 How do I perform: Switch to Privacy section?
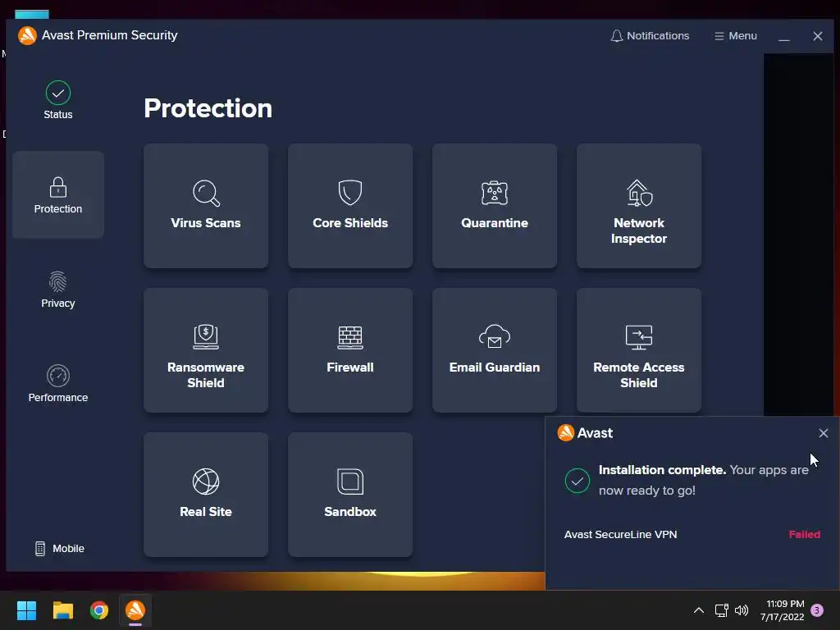58,290
